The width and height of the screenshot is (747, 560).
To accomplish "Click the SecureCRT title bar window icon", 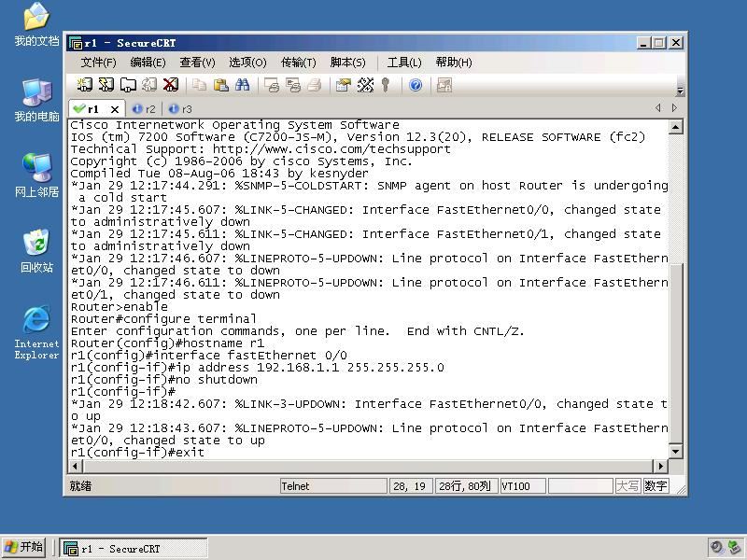I will click(x=76, y=43).
